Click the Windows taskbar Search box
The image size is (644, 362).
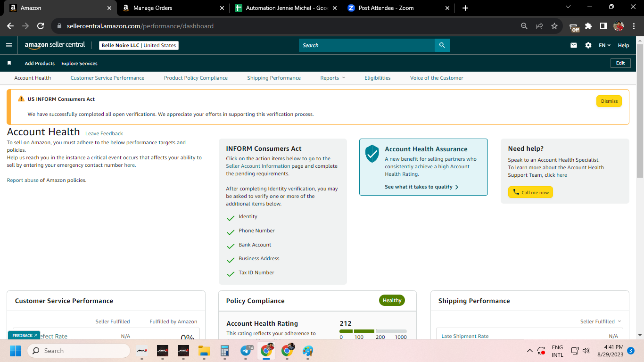tap(79, 351)
